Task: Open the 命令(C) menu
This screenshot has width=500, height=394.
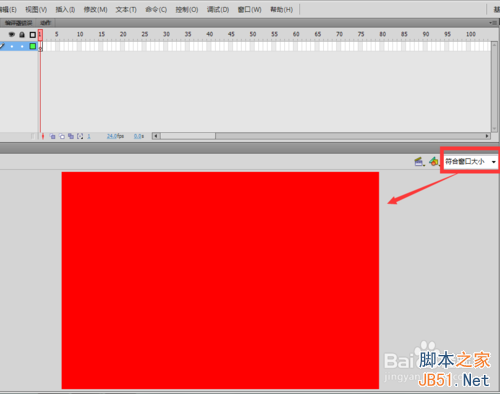Action: (156, 9)
